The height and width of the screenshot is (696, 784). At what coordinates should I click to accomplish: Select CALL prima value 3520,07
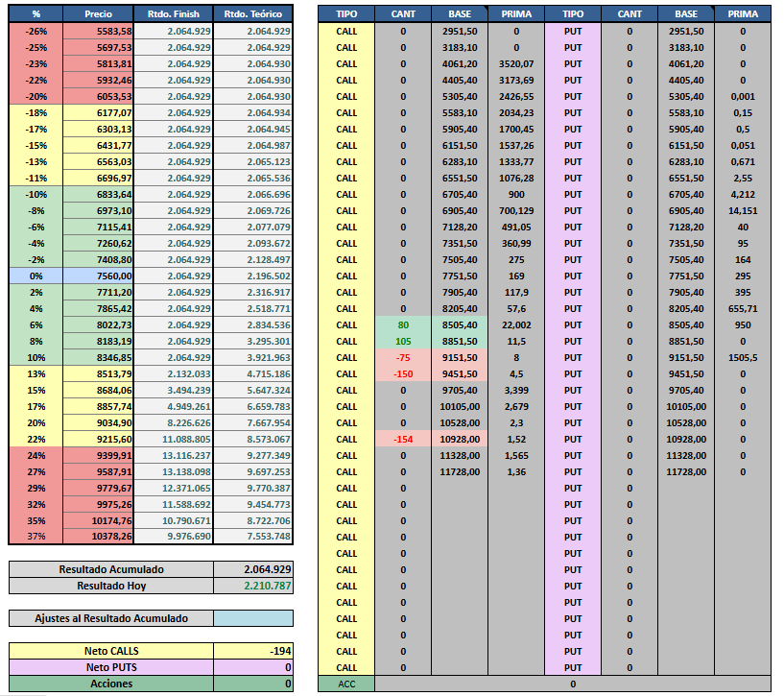[516, 64]
